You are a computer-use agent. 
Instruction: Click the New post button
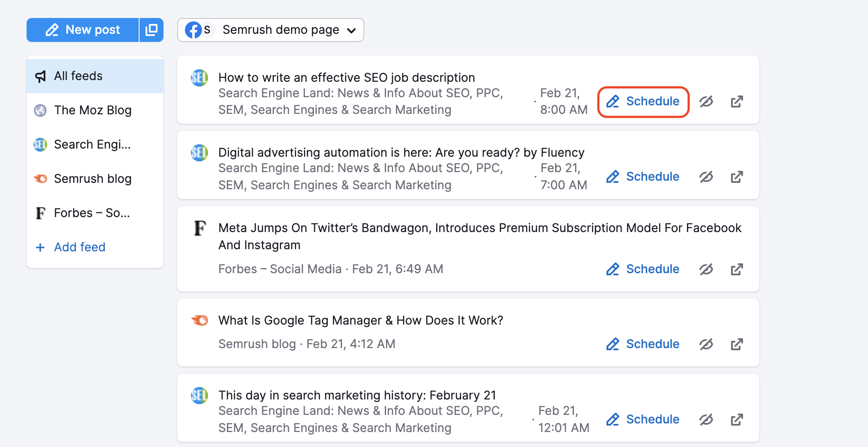tap(83, 30)
